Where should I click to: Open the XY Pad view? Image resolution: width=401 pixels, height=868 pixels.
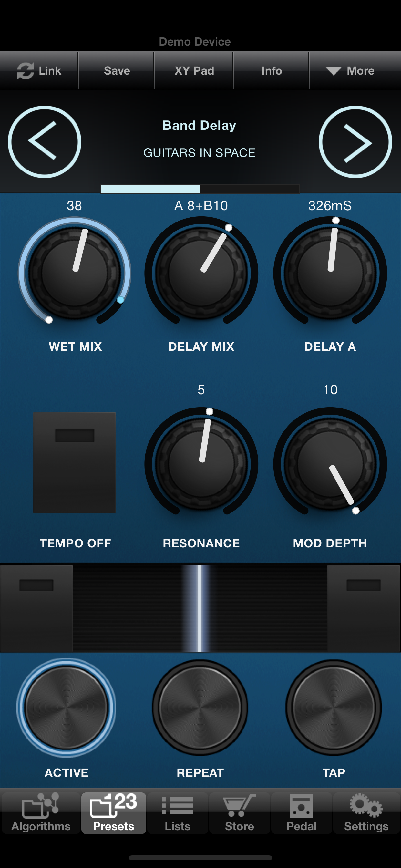click(194, 71)
